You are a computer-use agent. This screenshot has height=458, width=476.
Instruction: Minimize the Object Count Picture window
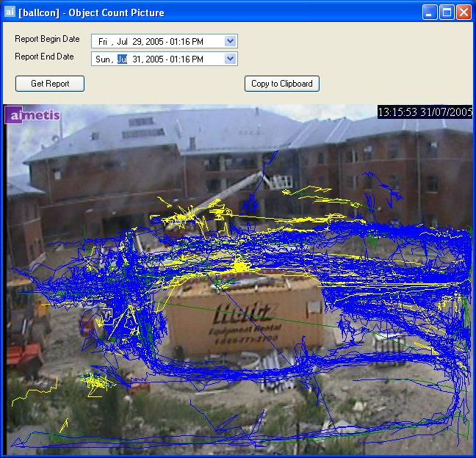click(x=430, y=12)
